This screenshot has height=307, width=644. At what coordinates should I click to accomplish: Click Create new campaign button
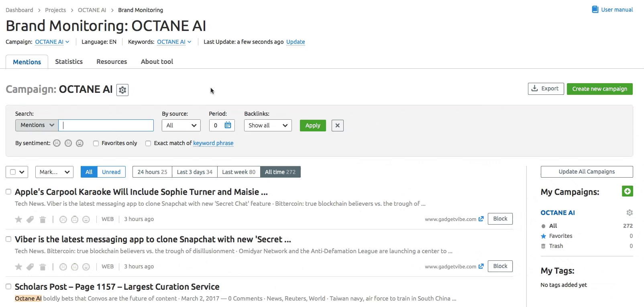tap(599, 89)
